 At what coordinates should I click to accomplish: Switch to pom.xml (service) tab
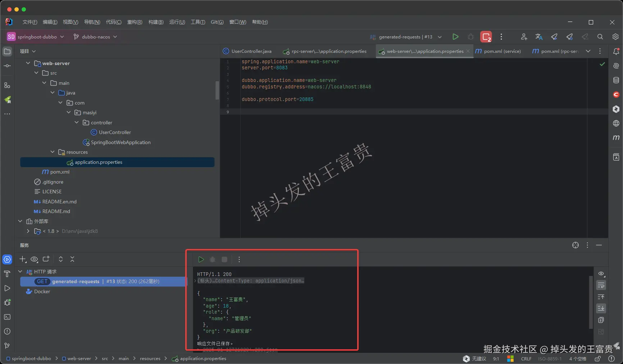pos(498,51)
